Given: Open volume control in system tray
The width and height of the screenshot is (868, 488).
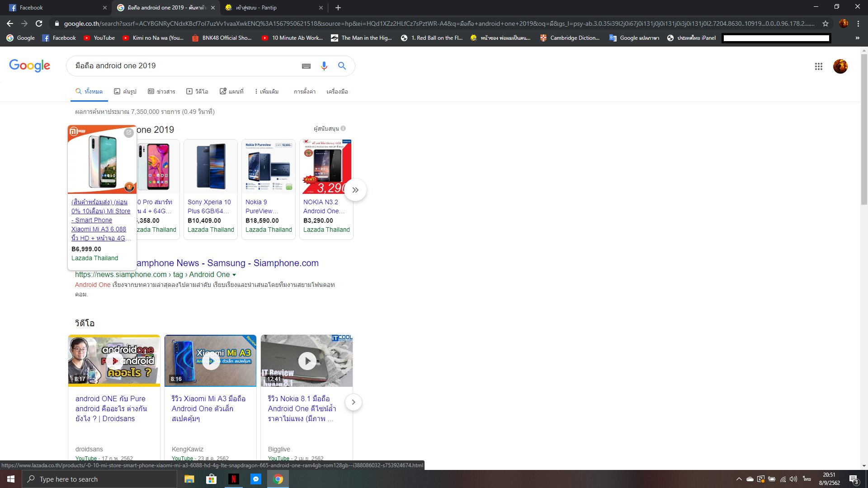Looking at the screenshot, I should point(793,479).
